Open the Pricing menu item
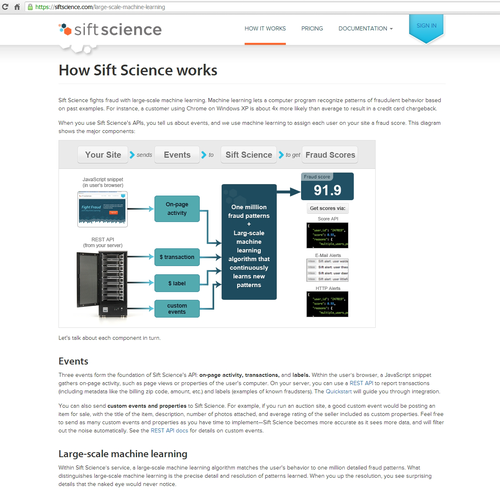 [x=312, y=29]
